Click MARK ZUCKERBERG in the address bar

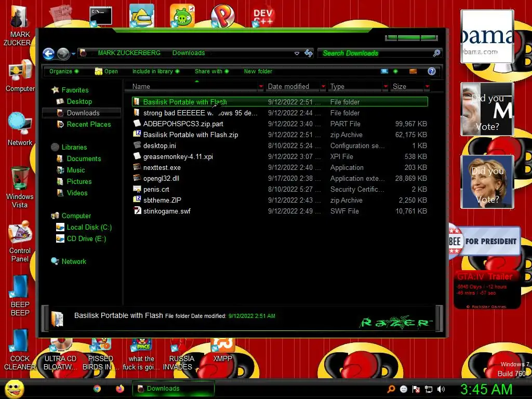[x=129, y=53]
